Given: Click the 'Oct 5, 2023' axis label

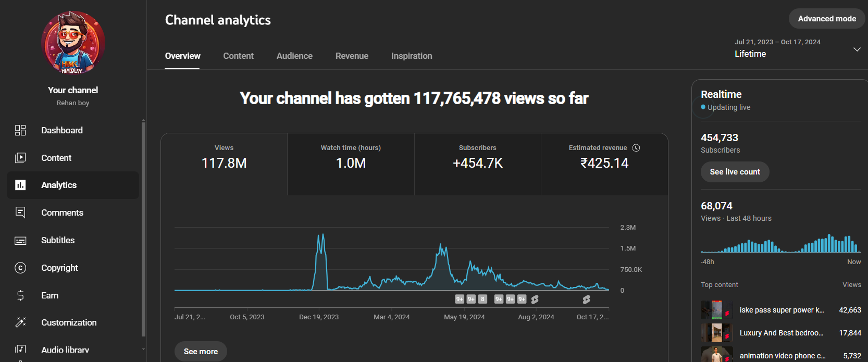Looking at the screenshot, I should pos(247,317).
